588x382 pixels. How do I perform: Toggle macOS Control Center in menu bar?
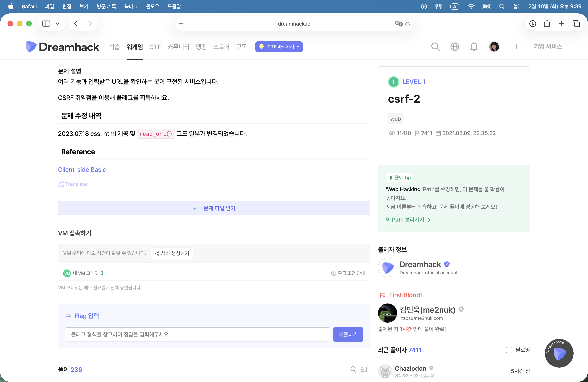pos(516,7)
